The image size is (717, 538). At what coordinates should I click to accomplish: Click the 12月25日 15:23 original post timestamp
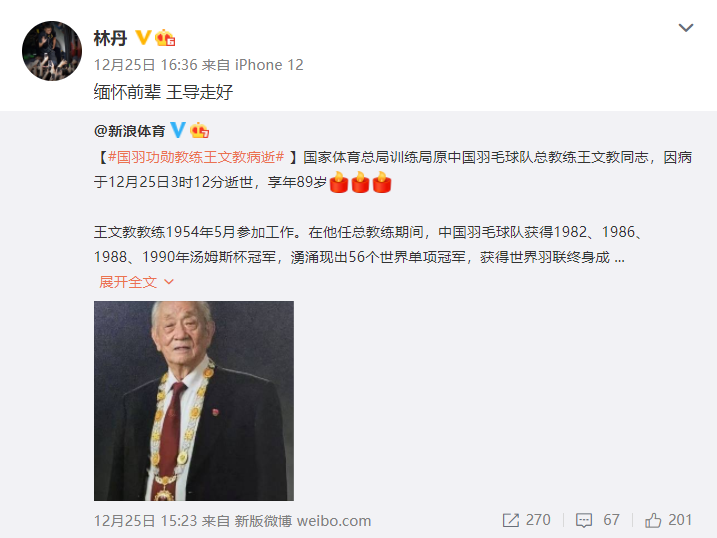145,521
